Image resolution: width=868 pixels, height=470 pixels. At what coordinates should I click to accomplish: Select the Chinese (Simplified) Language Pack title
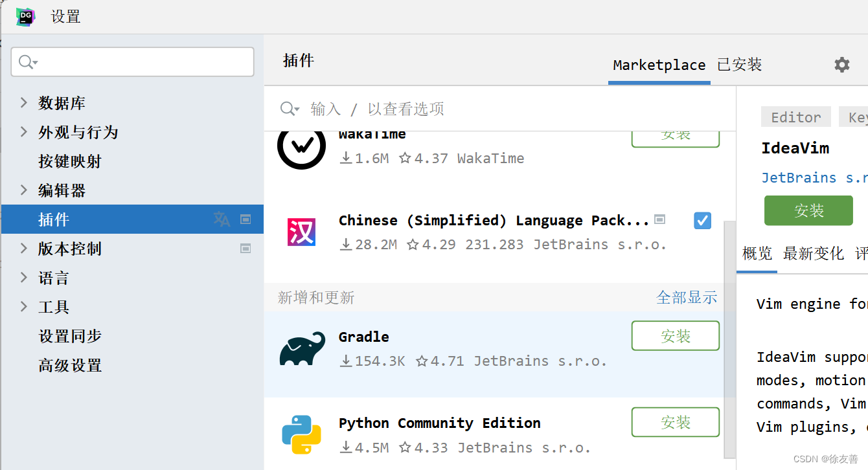click(494, 220)
